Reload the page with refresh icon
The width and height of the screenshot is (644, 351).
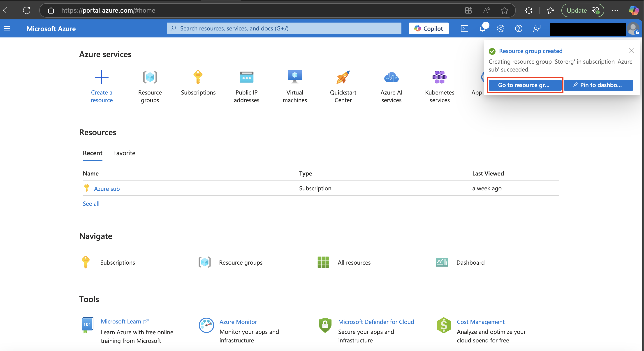tap(26, 10)
